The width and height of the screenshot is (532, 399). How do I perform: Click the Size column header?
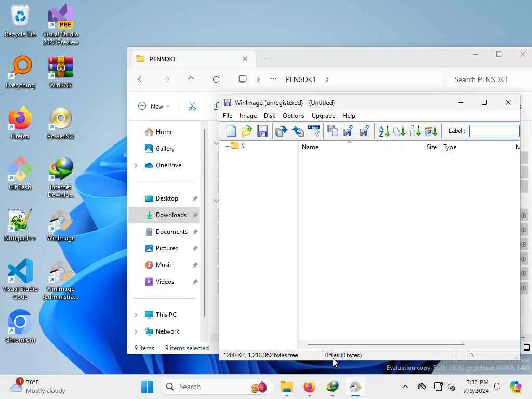pos(420,147)
